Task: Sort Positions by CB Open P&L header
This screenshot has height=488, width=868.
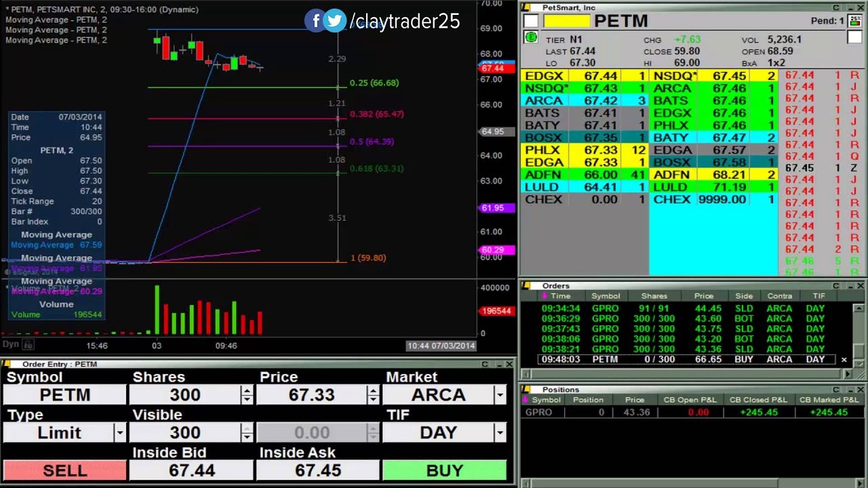Action: 690,400
